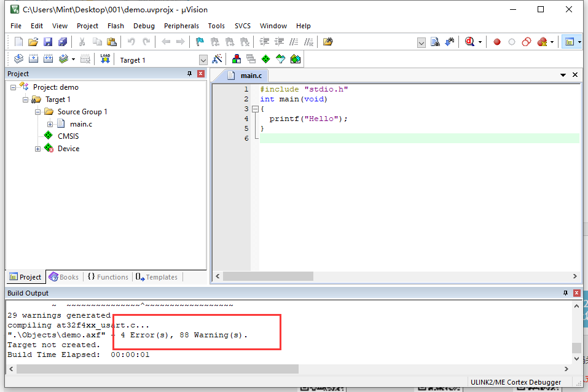588x392 pixels.
Task: Open Manage Run-Time Environment green diamond
Action: 265,59
